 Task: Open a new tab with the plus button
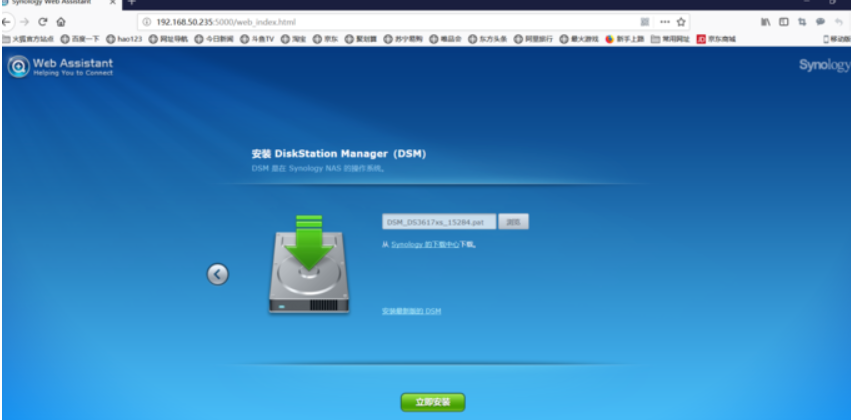coord(131,2)
